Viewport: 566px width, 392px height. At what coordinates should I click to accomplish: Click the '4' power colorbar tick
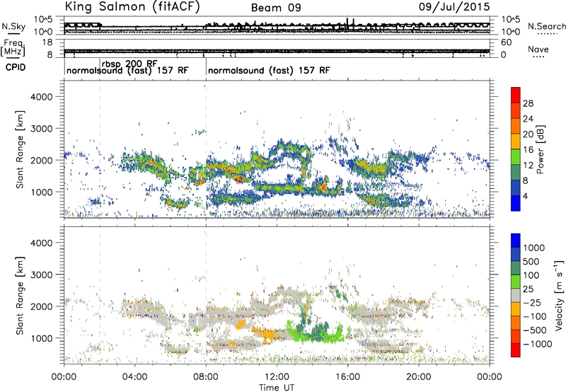(x=525, y=196)
